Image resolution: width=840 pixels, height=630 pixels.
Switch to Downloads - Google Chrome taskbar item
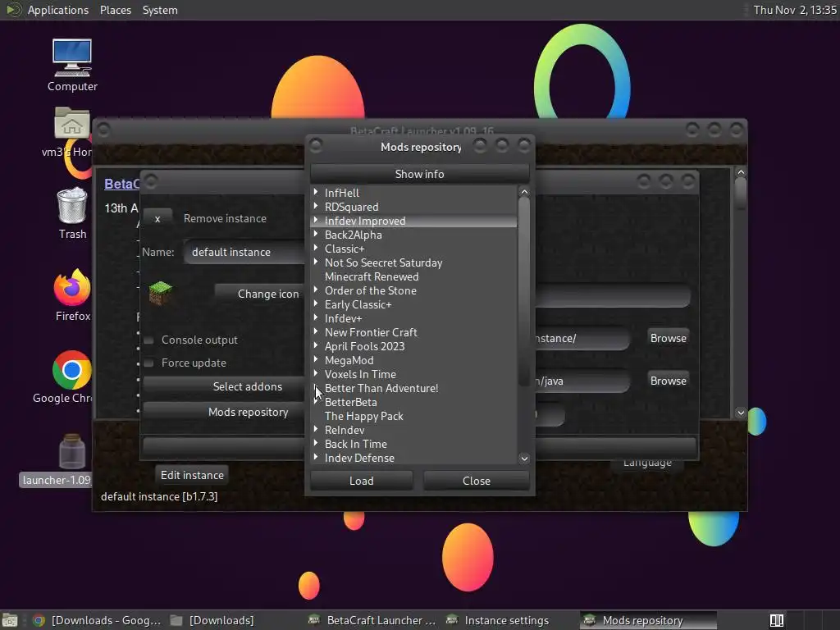[x=97, y=620]
